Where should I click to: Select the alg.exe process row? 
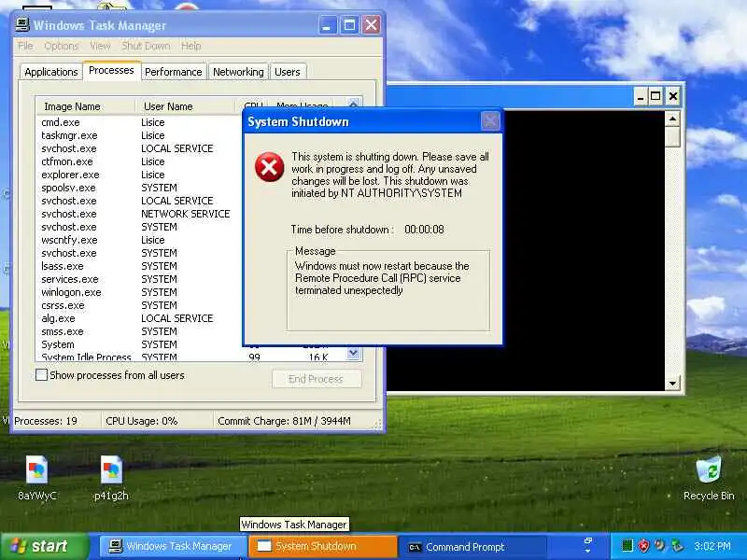pos(139,318)
